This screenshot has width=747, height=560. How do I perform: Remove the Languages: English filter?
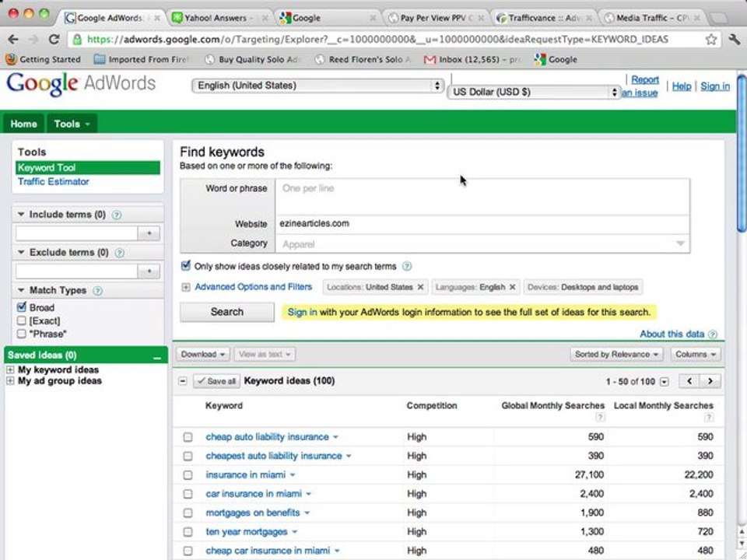[512, 287]
